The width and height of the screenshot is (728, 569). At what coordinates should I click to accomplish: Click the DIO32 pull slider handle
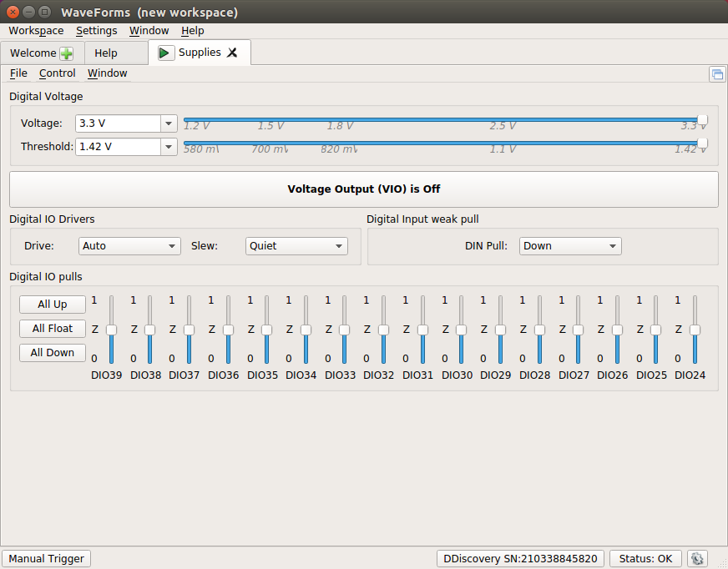point(383,330)
